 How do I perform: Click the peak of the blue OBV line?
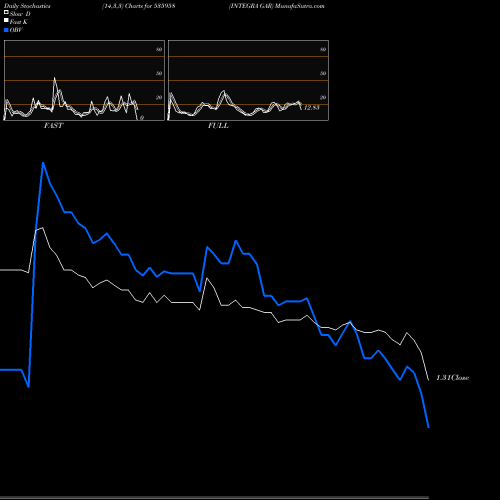[x=43, y=163]
